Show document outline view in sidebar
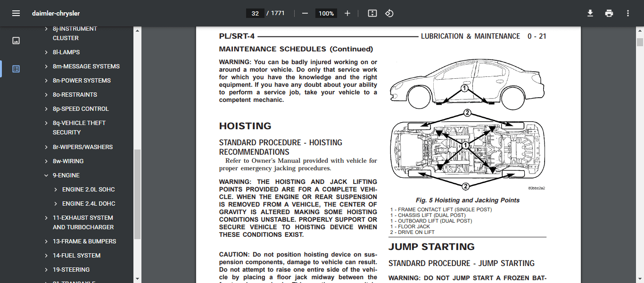This screenshot has width=644, height=283. click(x=16, y=69)
